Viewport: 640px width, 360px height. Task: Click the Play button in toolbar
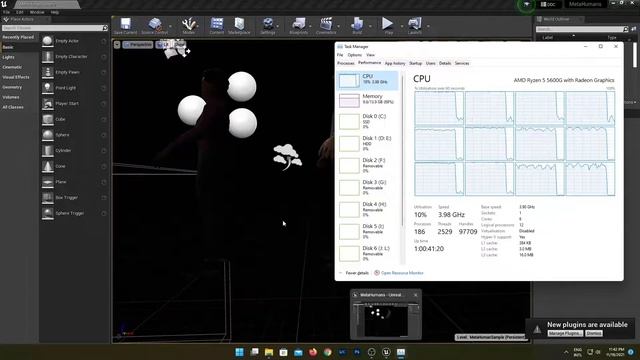(x=388, y=26)
